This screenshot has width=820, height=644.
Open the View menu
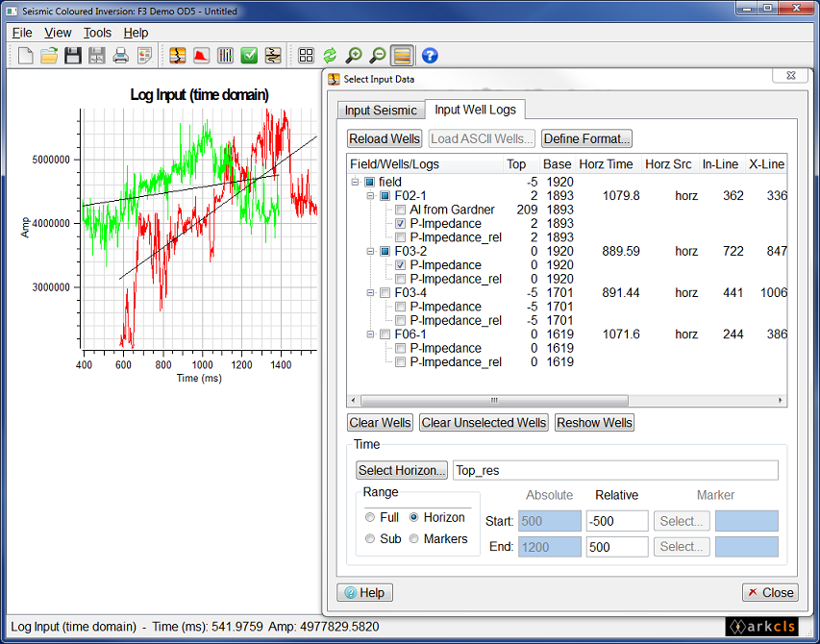58,33
